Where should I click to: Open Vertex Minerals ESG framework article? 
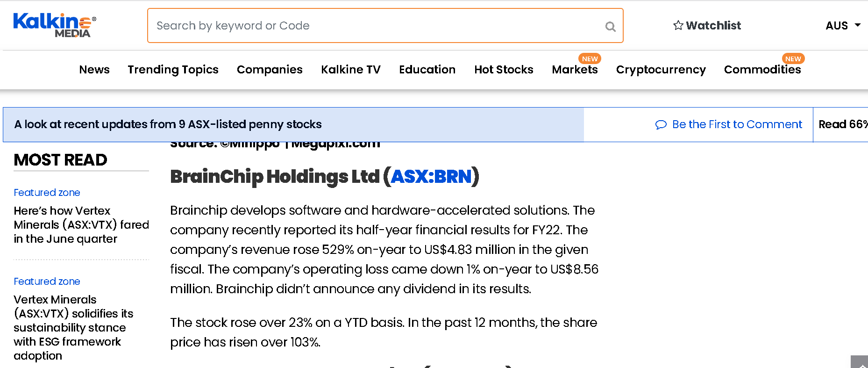(x=73, y=328)
